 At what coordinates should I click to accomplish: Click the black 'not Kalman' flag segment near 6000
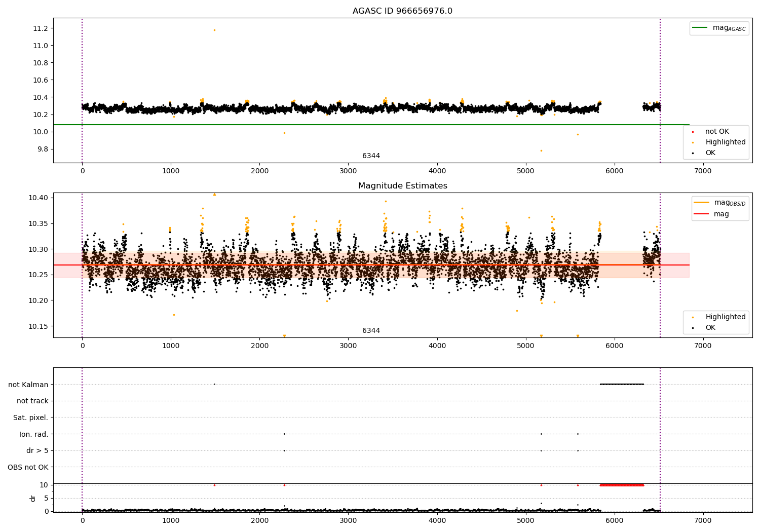pyautogui.click(x=622, y=384)
